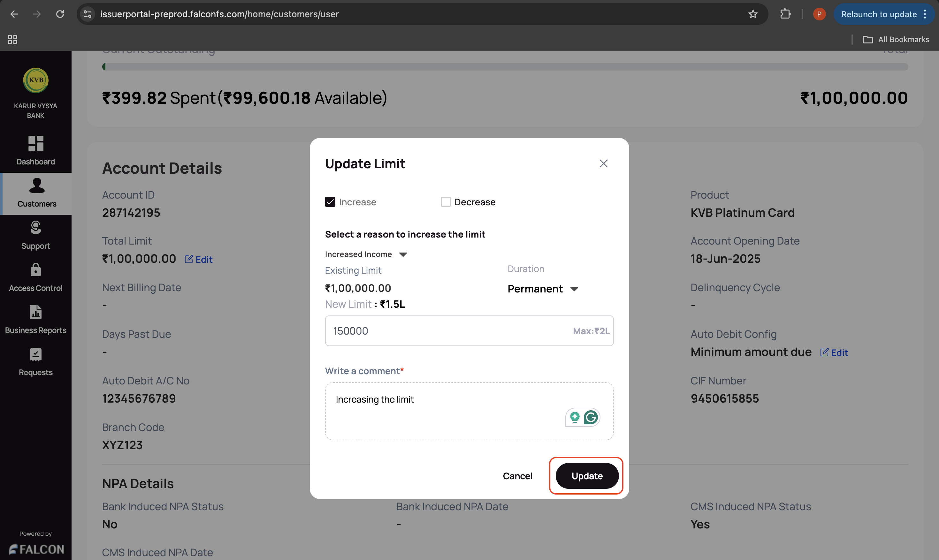Open the Dashboard sidebar icon
This screenshot has width=939, height=560.
point(36,144)
